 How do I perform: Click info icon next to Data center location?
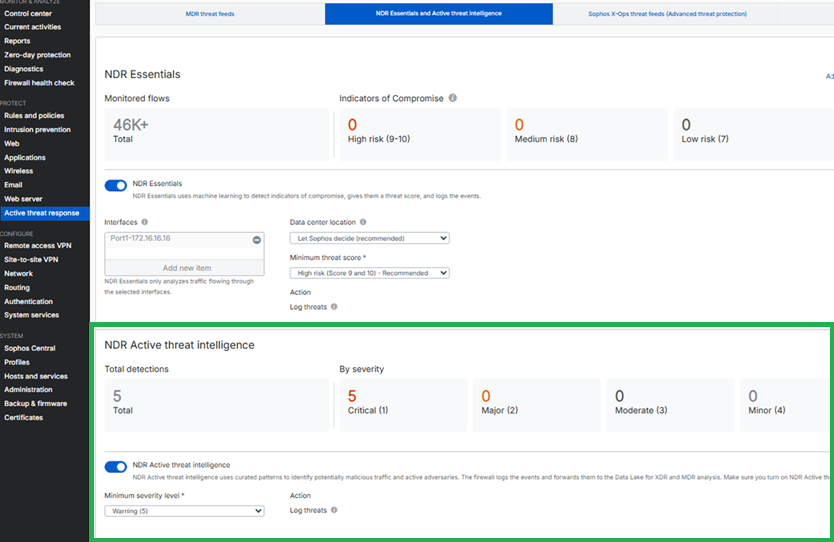coord(363,222)
